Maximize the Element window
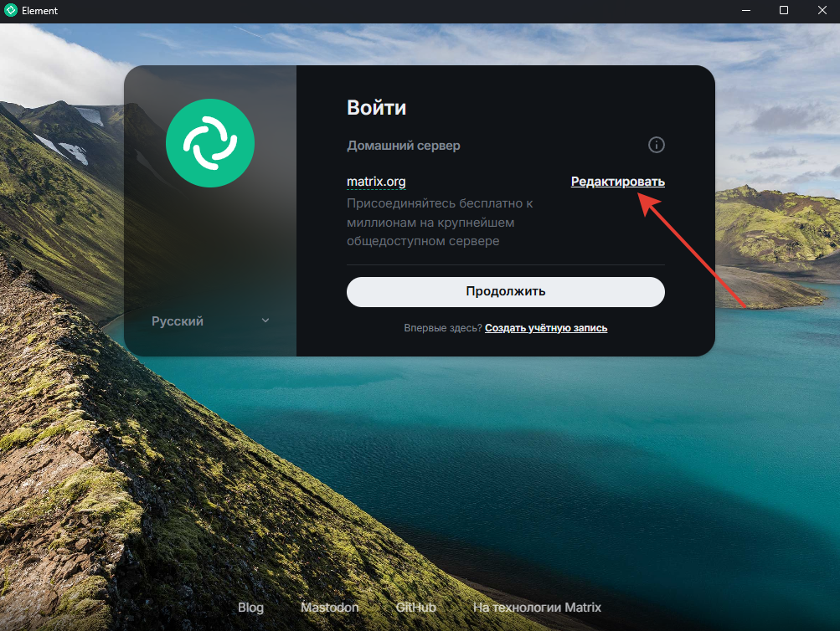 point(784,10)
